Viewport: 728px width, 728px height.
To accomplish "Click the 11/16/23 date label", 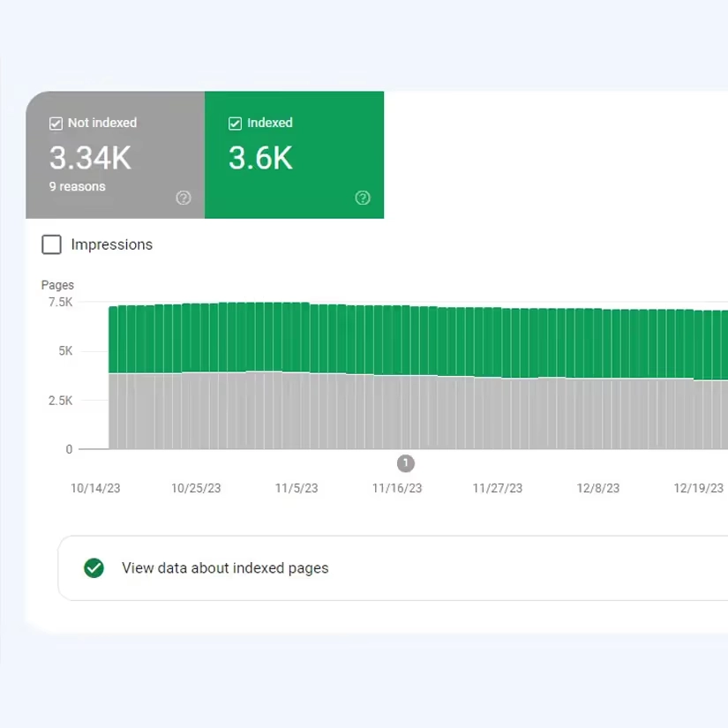I will click(x=397, y=489).
